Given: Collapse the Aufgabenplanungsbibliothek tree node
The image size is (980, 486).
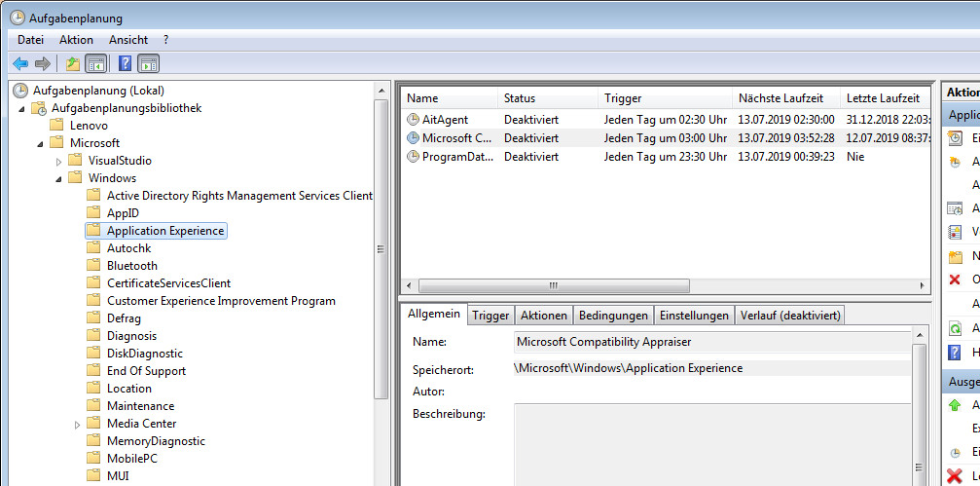Looking at the screenshot, I should point(22,108).
